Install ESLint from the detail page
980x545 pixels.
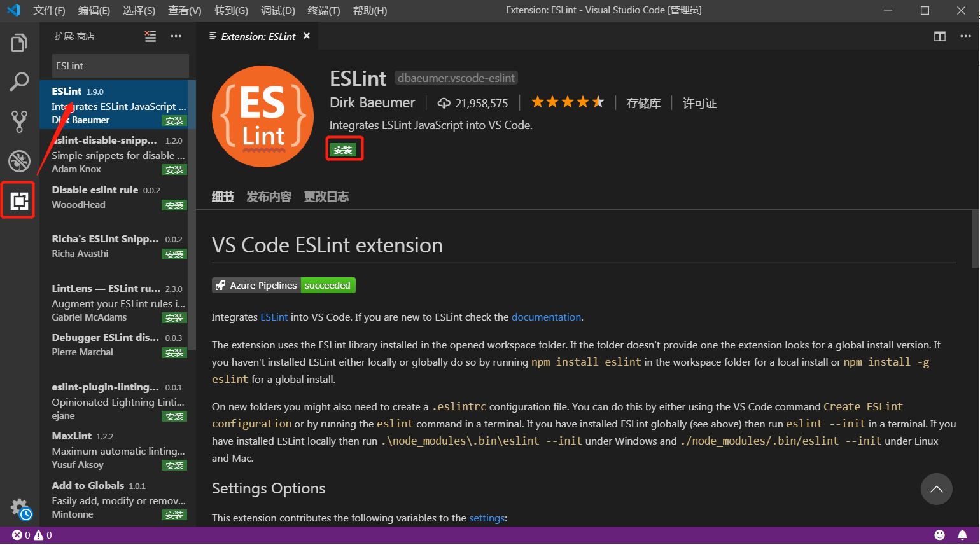pos(343,150)
